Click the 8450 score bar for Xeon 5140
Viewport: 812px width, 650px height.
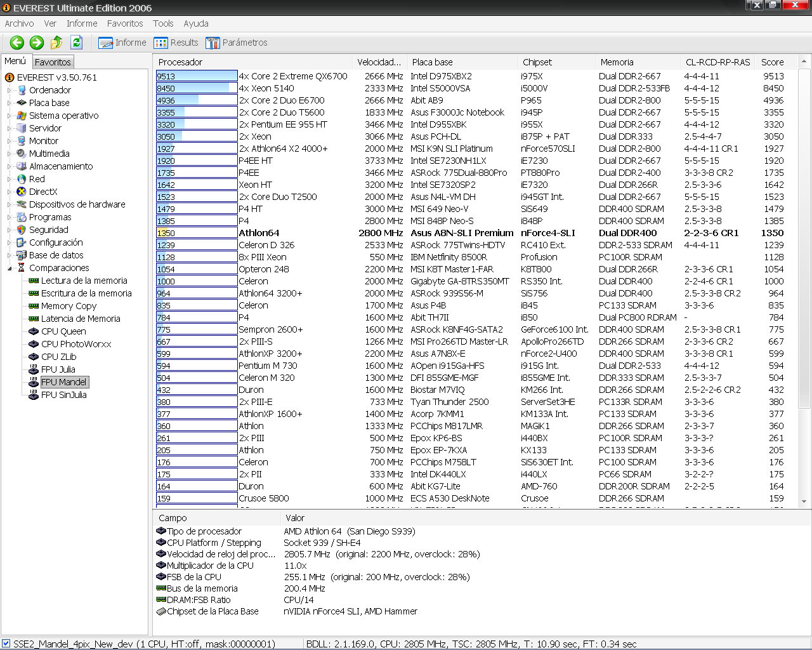[197, 88]
